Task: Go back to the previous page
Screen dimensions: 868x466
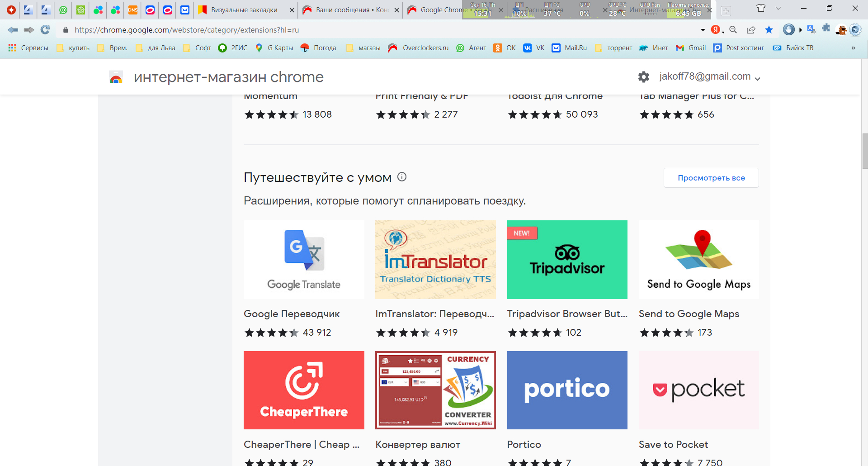Action: 13,30
